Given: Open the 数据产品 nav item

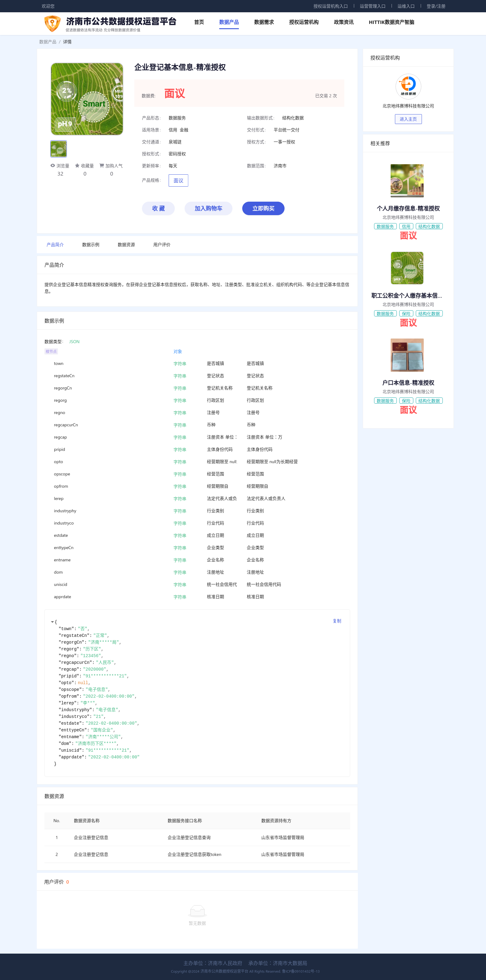Looking at the screenshot, I should coord(229,22).
